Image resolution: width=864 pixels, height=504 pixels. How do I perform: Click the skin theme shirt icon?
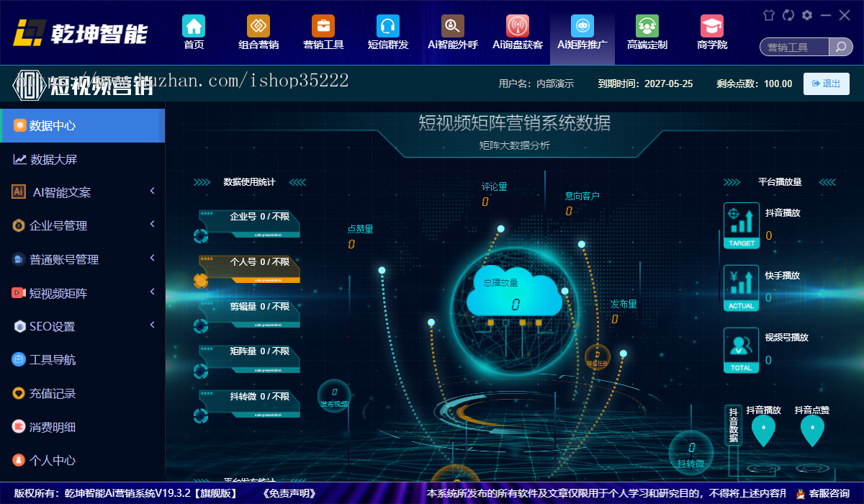coord(769,15)
